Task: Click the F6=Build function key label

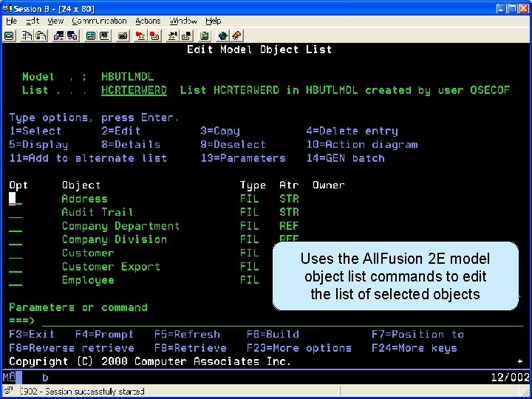Action: pyautogui.click(x=273, y=335)
